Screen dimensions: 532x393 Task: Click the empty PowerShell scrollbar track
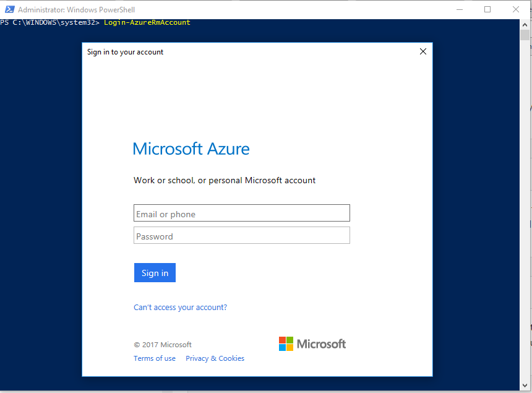[x=525, y=217]
